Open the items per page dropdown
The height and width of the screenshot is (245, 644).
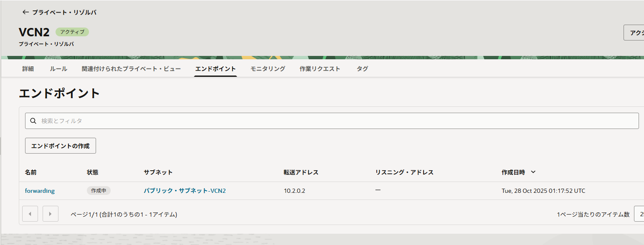click(x=639, y=214)
